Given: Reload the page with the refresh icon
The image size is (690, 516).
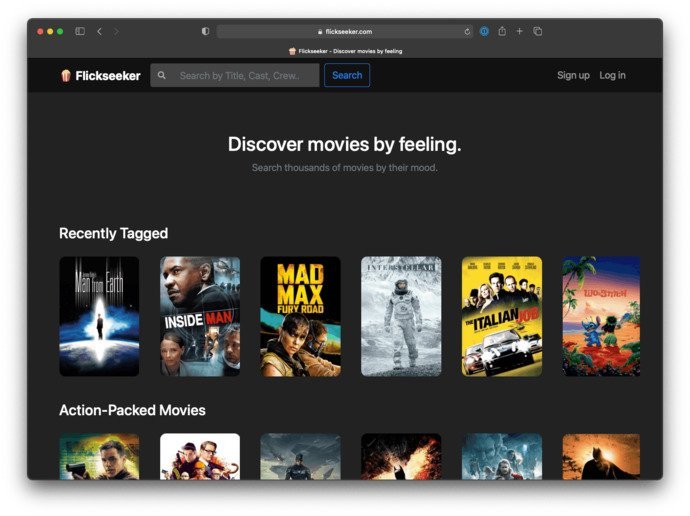Looking at the screenshot, I should (x=467, y=32).
